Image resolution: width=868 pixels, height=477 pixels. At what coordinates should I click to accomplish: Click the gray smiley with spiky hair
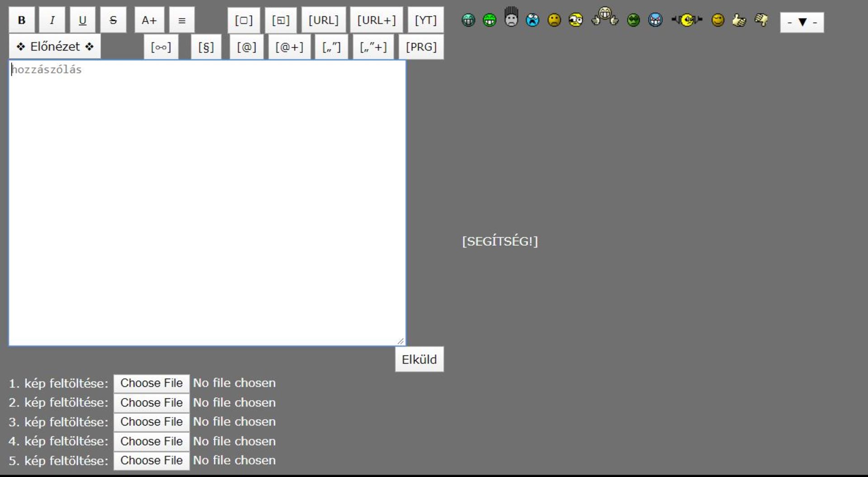point(511,18)
